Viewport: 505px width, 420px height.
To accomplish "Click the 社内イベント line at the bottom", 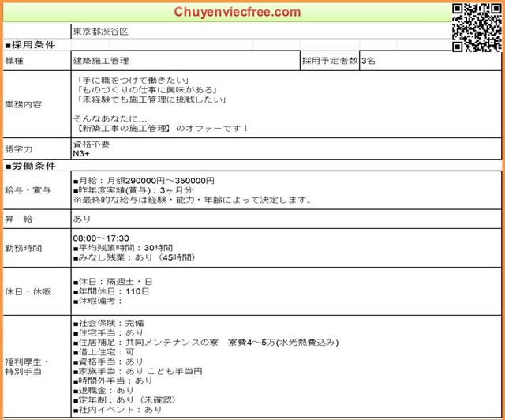I will point(118,410).
